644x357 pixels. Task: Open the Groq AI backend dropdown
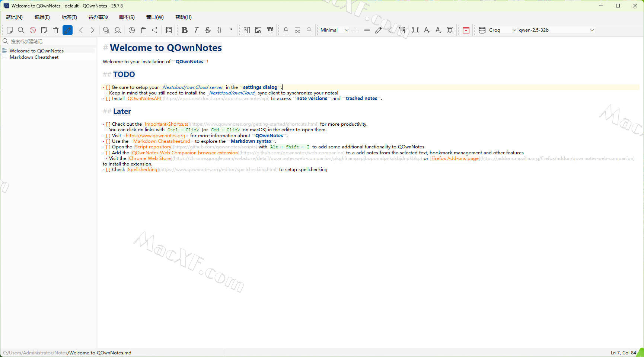[503, 30]
